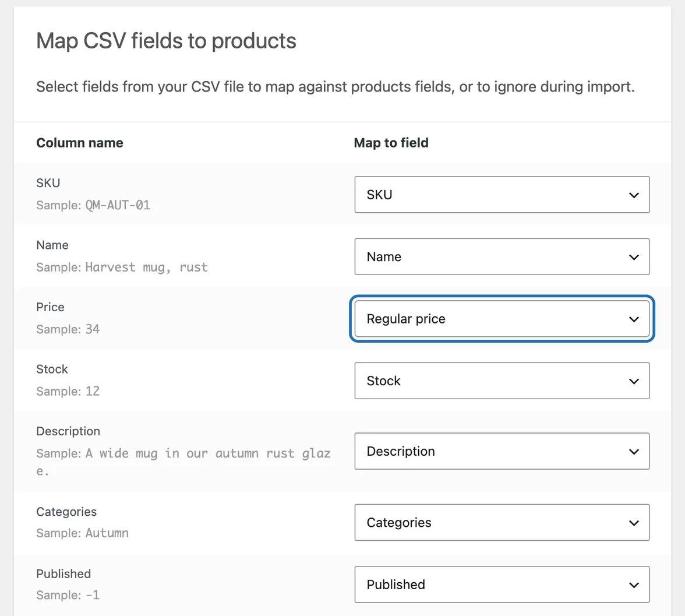Click the 'Sample: -1' published value
685x616 pixels.
point(68,595)
